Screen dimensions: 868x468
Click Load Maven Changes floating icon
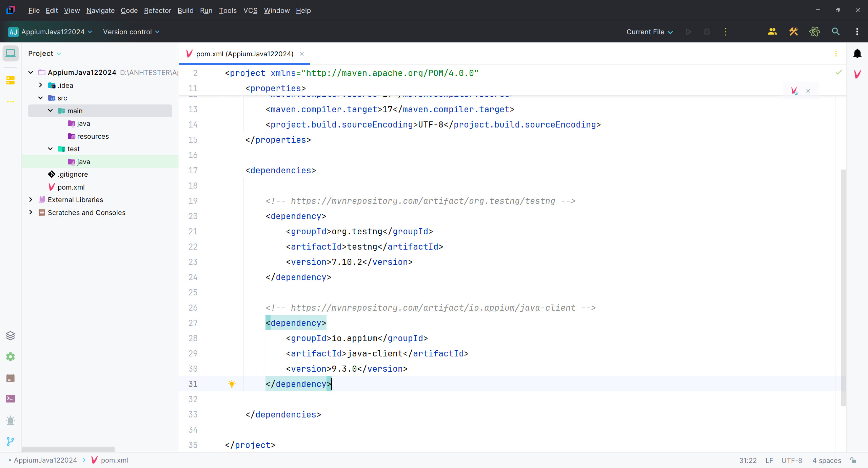(794, 91)
